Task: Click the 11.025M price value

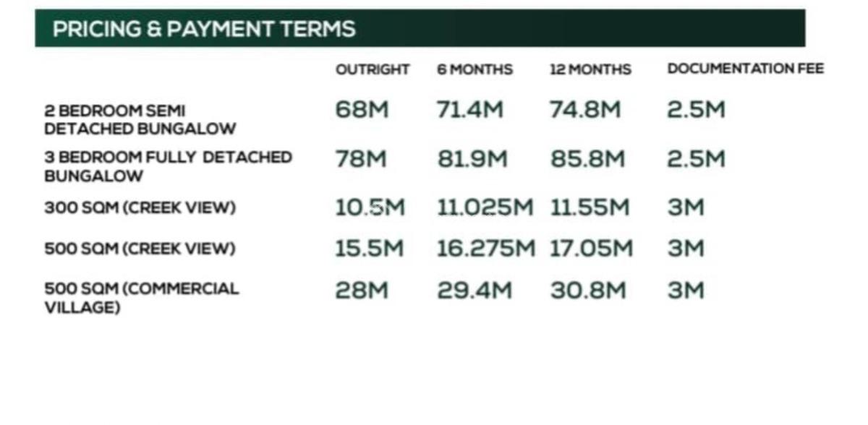Action: pos(485,208)
